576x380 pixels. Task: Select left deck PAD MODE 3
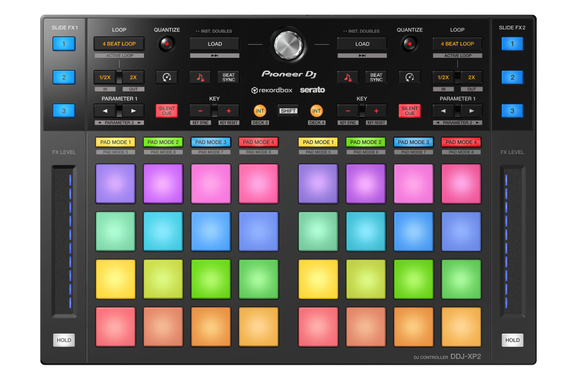(x=211, y=142)
